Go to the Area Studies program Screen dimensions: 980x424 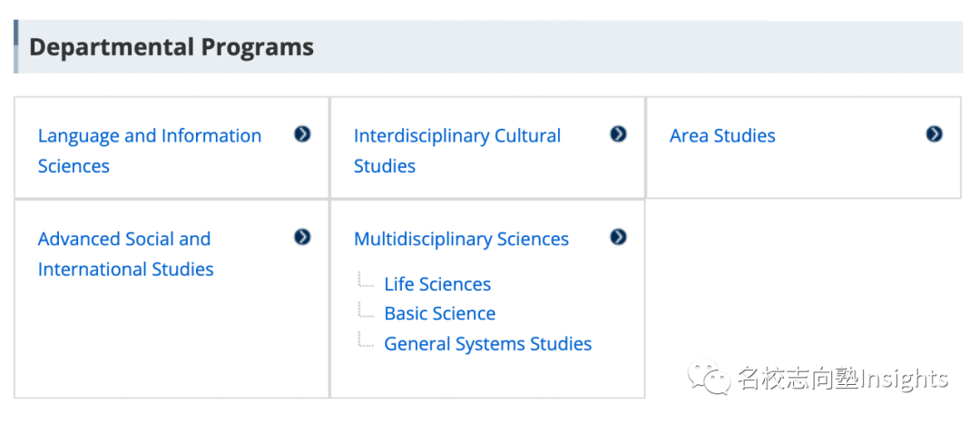pos(722,136)
